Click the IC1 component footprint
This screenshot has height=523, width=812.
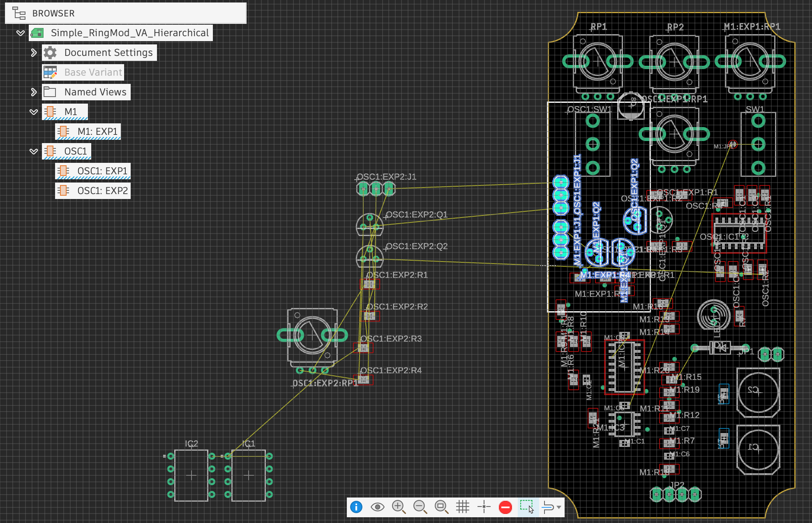(249, 475)
